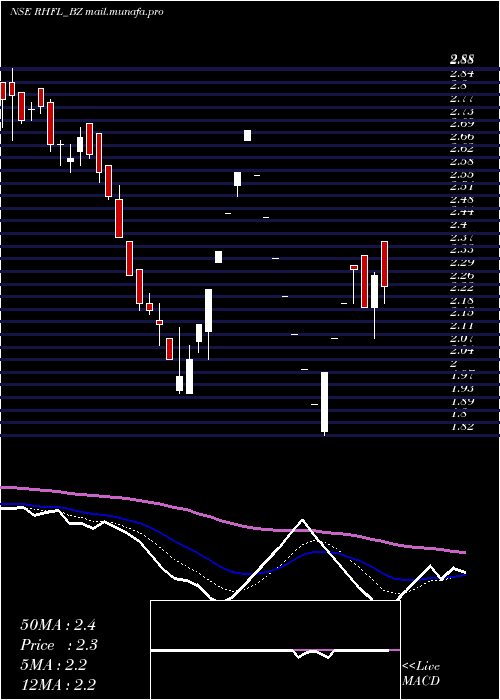500x700 pixels.
Task: Click the "12MA : 2.2" readout
Action: [58, 684]
